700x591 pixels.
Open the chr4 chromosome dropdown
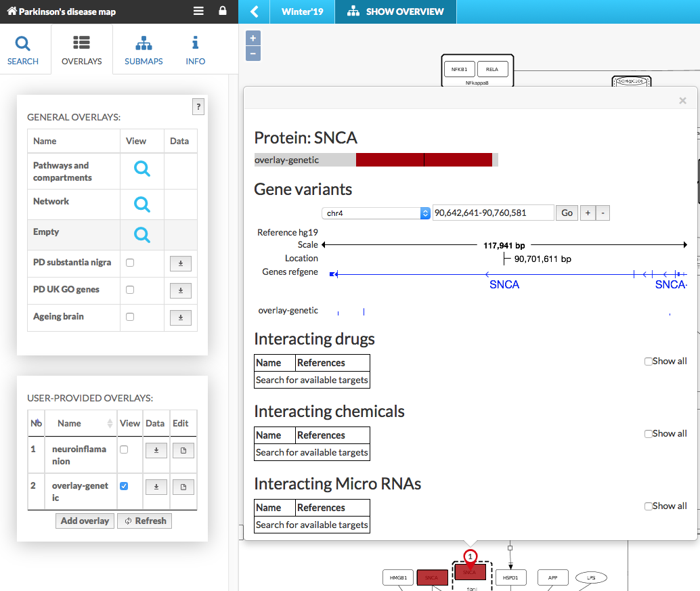pyautogui.click(x=376, y=213)
